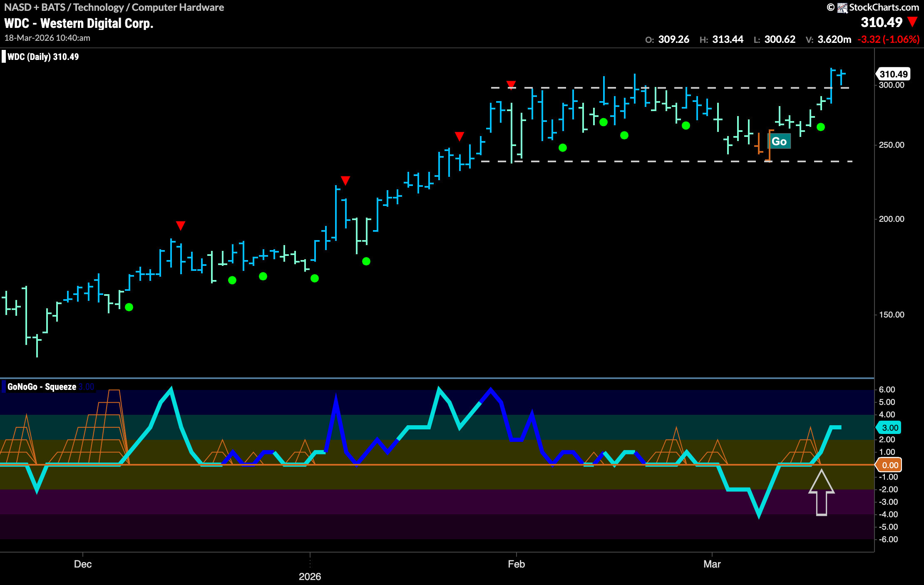This screenshot has height=585, width=924.
Task: Click the StockCharts.com logo icon
Action: 842,7
